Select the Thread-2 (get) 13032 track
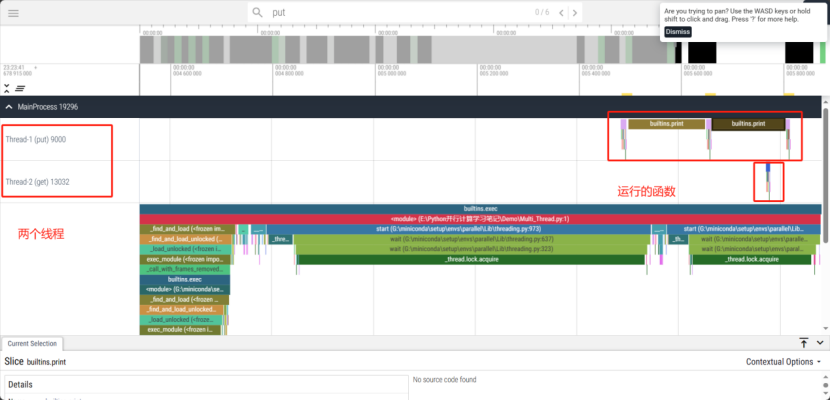Viewport: 831px width, 400px height. tap(37, 182)
